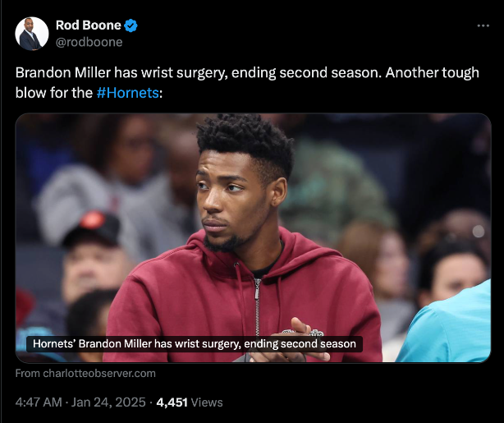The image size is (504, 423).
Task: Click the blue verified checkmark badge
Action: click(131, 25)
